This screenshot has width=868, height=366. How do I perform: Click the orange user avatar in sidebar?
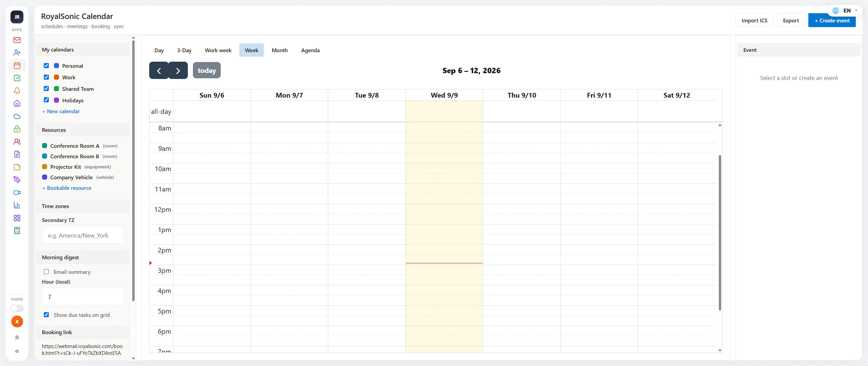click(17, 322)
